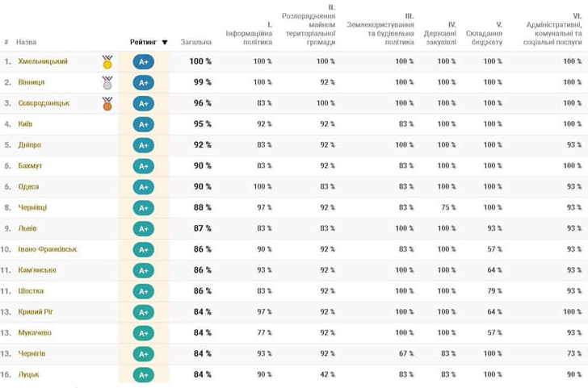
Task: Click the silver medal icon beside Вінниця
Action: [x=107, y=82]
